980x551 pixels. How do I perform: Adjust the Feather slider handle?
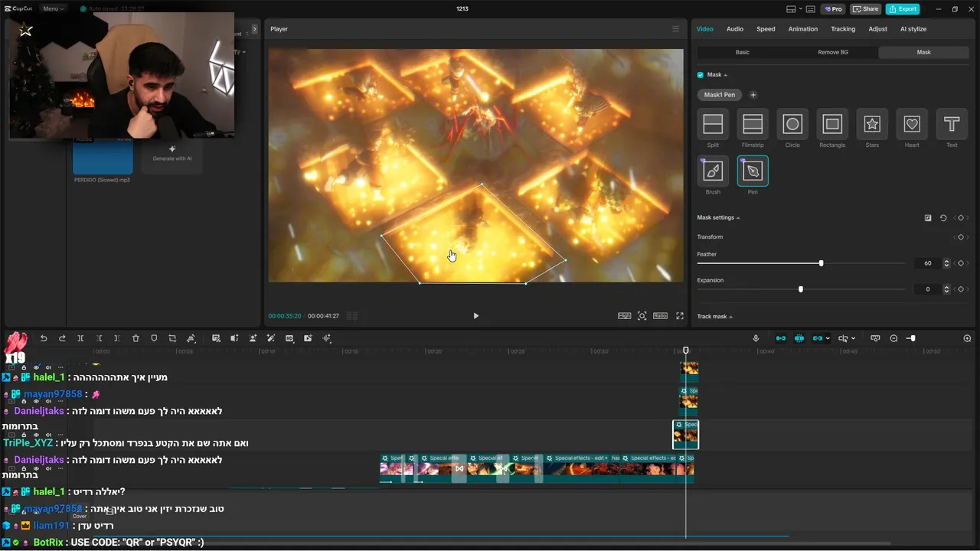821,263
